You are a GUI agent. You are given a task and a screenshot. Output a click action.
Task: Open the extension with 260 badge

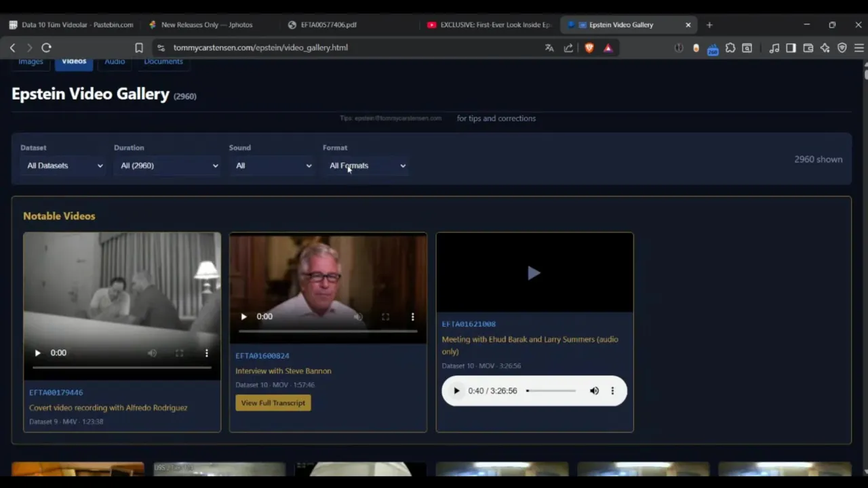(713, 49)
